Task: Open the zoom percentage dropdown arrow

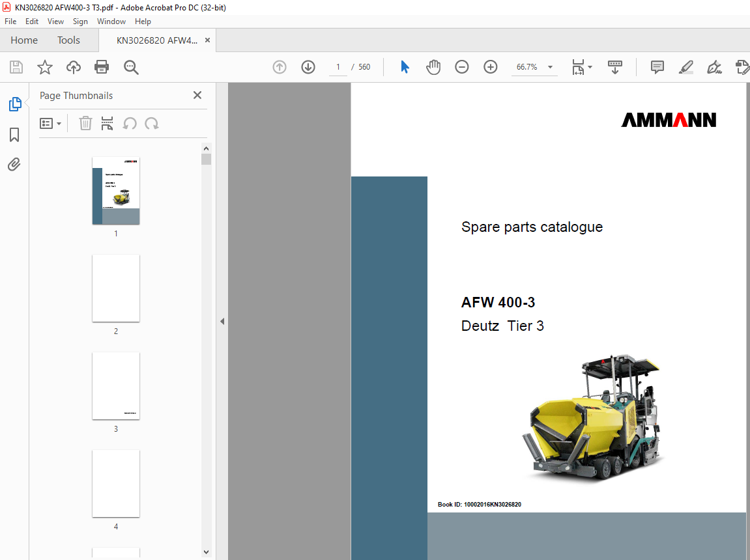Action: tap(550, 67)
